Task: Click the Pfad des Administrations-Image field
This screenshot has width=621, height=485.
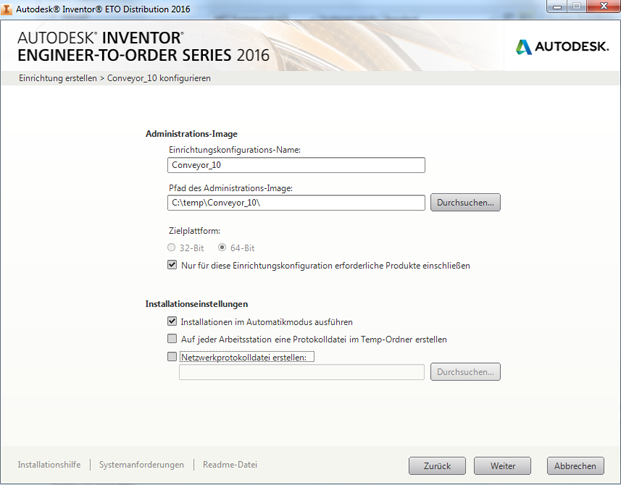Action: point(296,203)
